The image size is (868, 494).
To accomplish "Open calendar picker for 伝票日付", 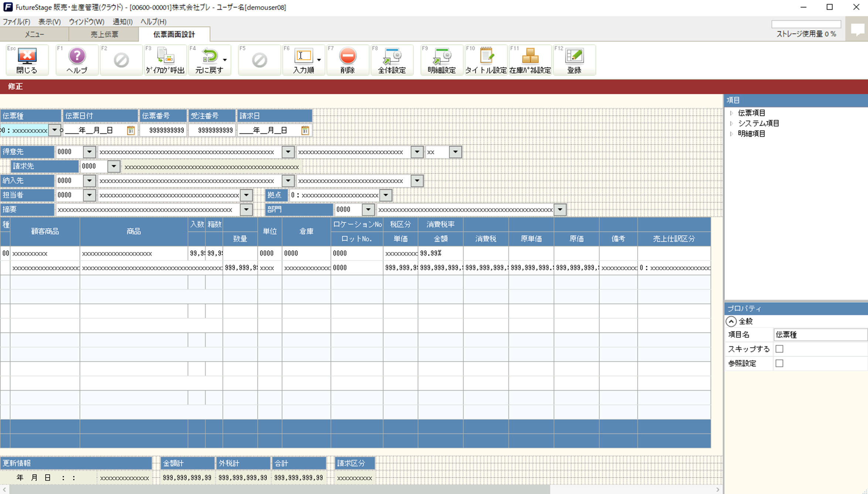I will 131,130.
